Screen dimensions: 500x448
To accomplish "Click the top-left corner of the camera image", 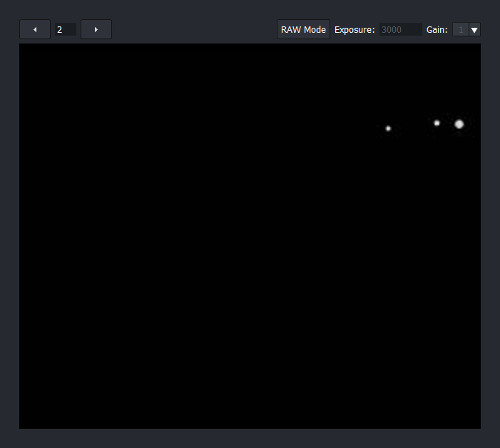I will [21, 46].
